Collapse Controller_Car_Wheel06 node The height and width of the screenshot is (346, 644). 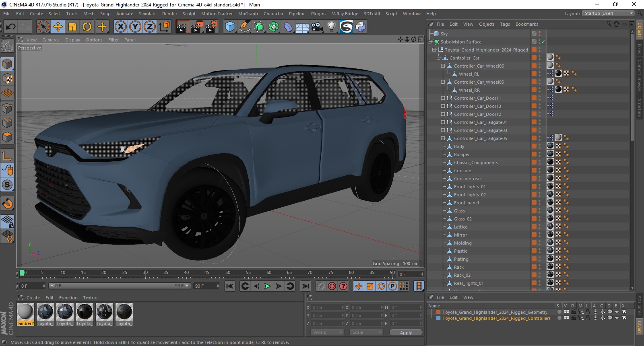[443, 66]
